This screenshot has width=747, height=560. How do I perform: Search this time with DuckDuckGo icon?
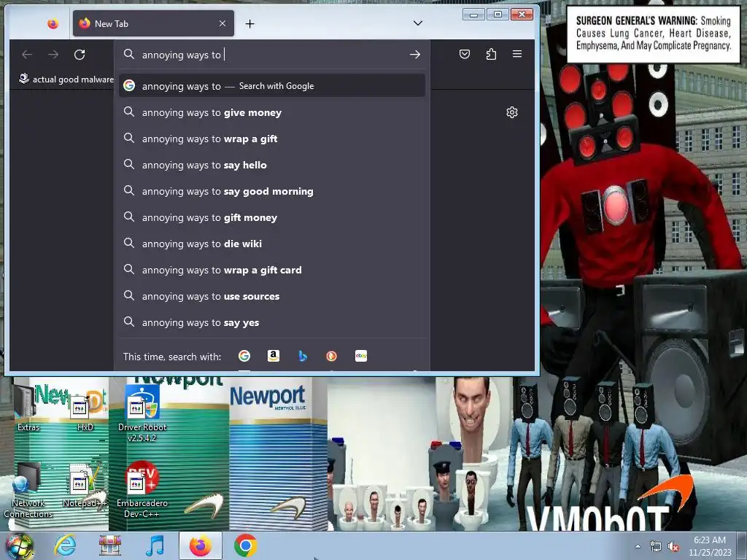[332, 356]
